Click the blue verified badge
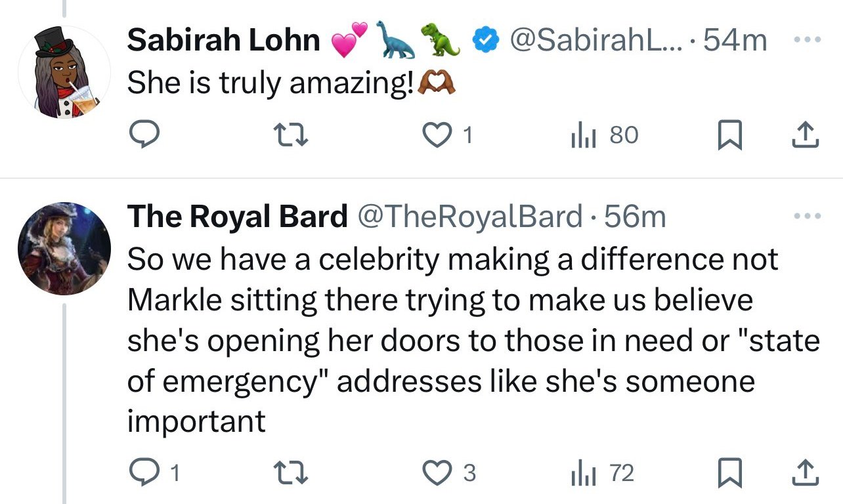843x504 pixels. pyautogui.click(x=485, y=41)
